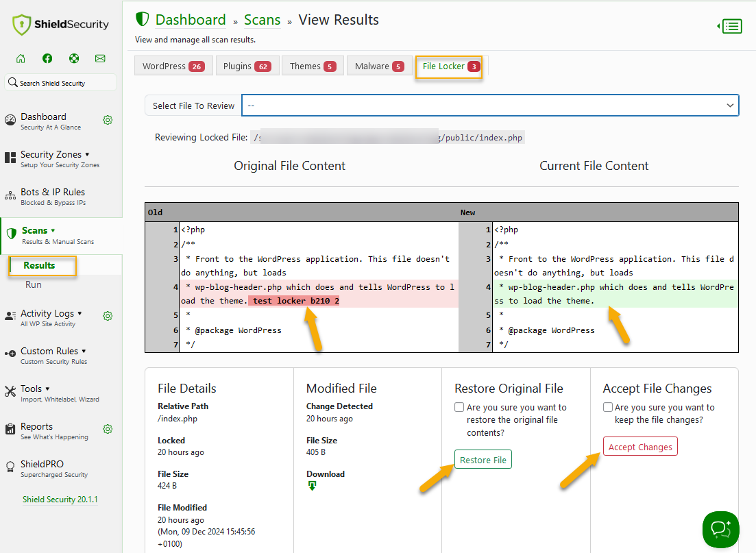The image size is (756, 553).
Task: Select the File Locker tab
Action: coord(450,66)
